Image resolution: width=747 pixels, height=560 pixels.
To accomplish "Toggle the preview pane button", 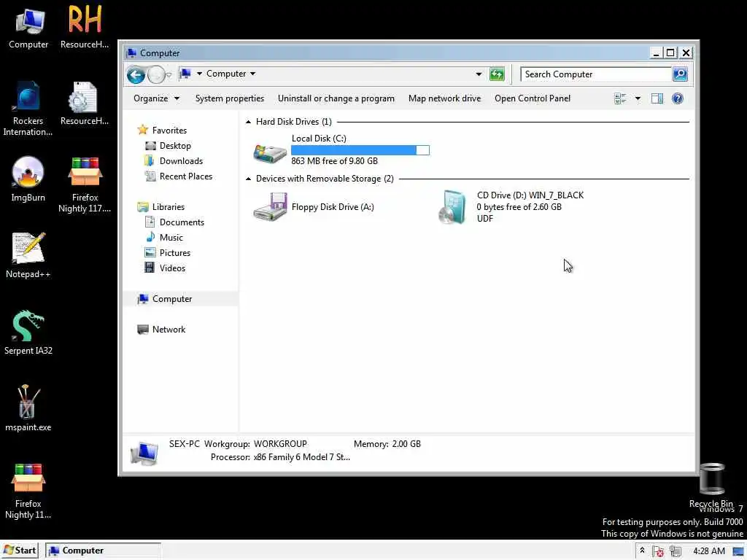I will point(657,98).
